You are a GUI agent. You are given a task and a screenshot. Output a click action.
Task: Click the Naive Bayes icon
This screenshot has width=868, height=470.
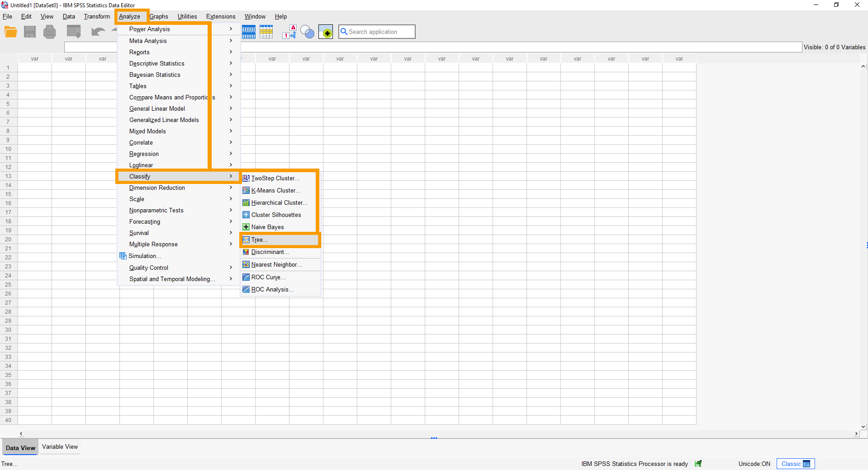pyautogui.click(x=246, y=227)
